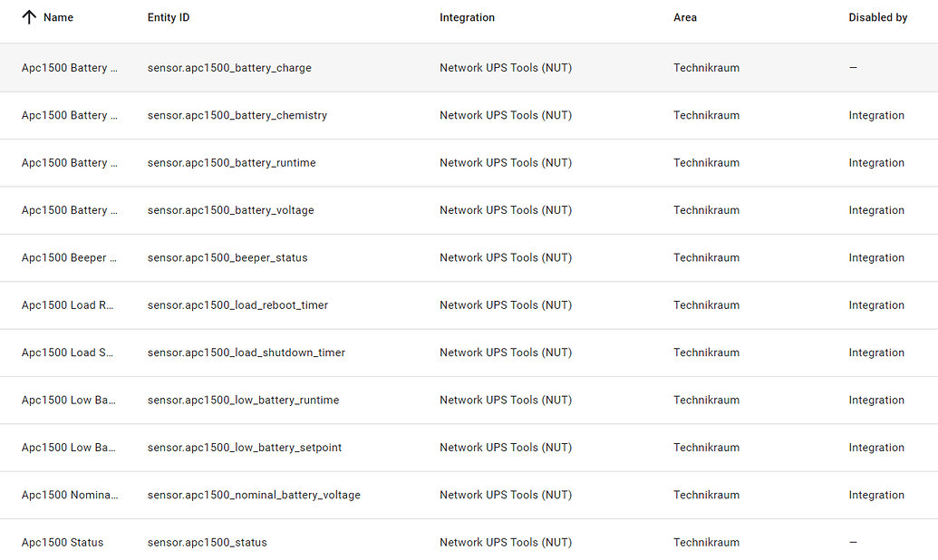Click the sort arrow beside the Name header

(26, 16)
